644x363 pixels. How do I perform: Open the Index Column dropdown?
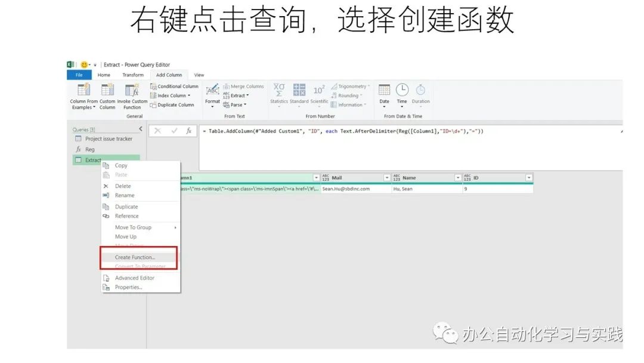point(171,96)
